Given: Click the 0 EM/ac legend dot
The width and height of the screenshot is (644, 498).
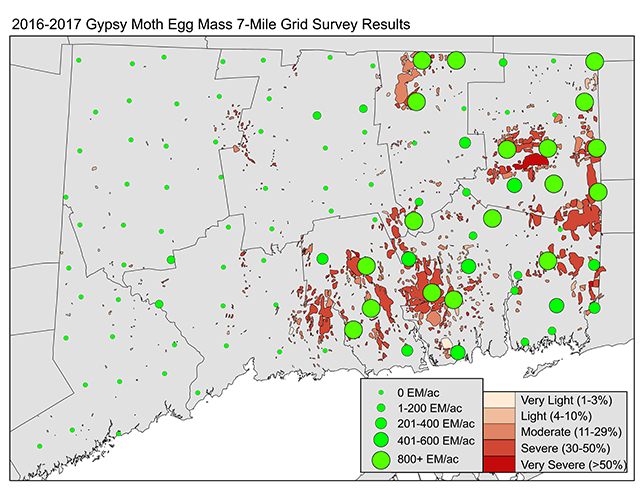Looking at the screenshot, I should point(382,393).
